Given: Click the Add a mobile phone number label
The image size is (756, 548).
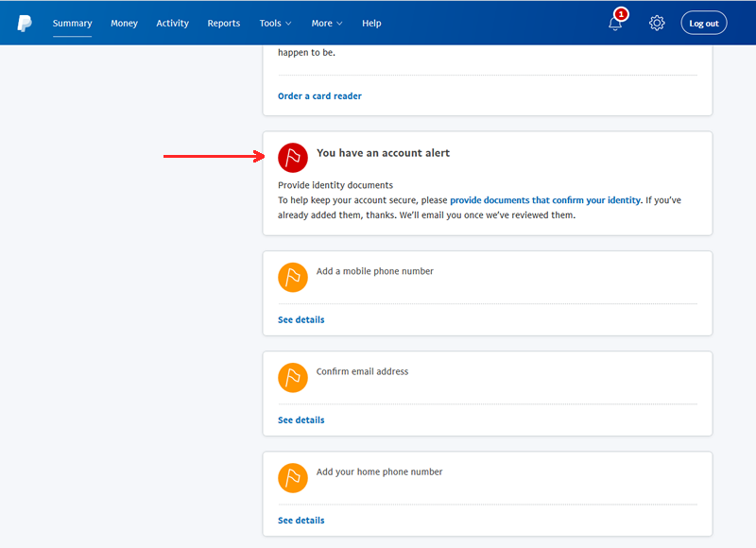Looking at the screenshot, I should coord(374,271).
